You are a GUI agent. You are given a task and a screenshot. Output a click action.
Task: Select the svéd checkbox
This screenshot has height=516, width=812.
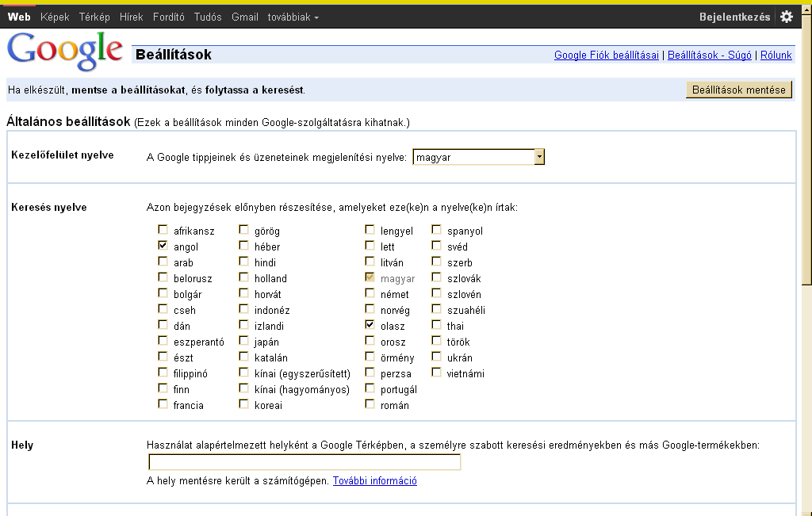(436, 246)
